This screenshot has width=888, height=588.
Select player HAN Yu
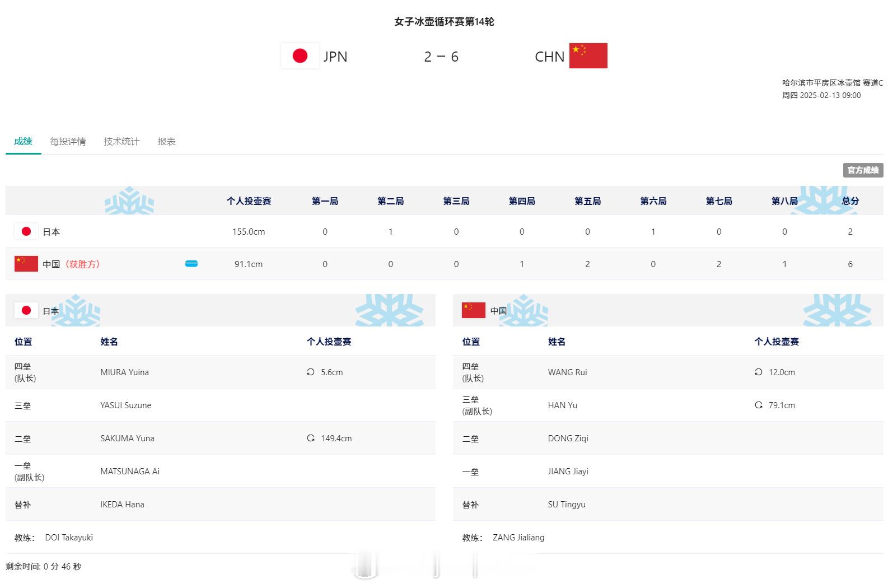[x=562, y=405]
